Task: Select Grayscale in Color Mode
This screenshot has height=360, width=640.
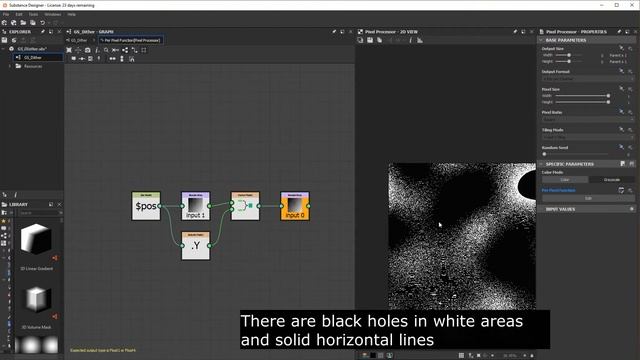Action: [x=611, y=180]
